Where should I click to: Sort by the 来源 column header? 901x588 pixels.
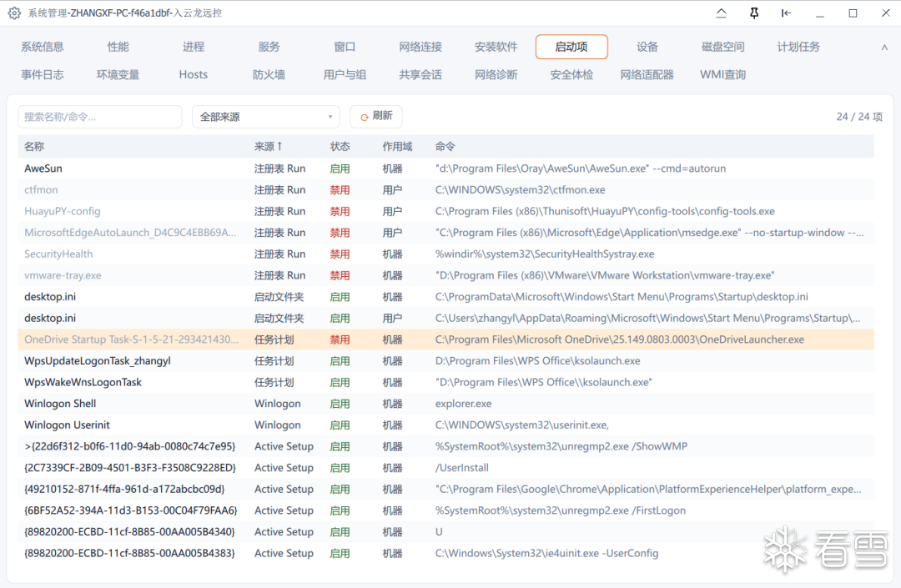point(269,147)
